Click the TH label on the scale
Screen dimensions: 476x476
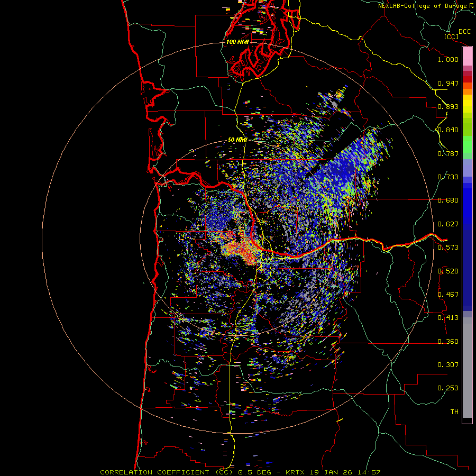click(454, 412)
